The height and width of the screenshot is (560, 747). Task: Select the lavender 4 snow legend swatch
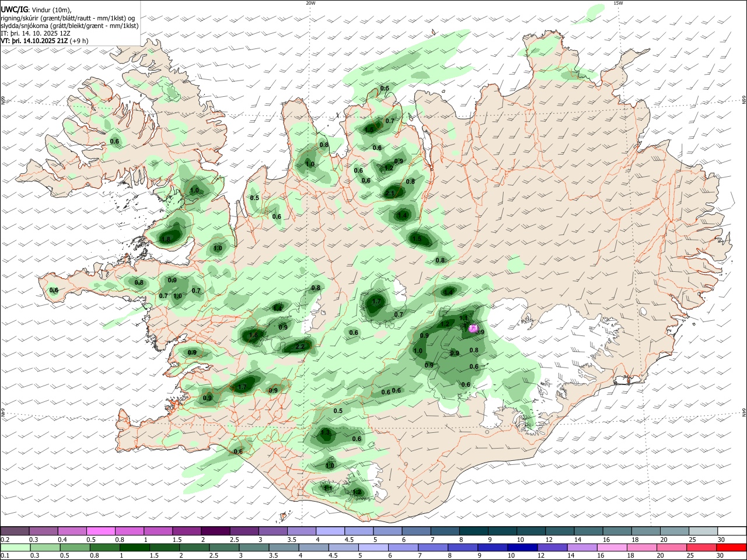[330, 531]
